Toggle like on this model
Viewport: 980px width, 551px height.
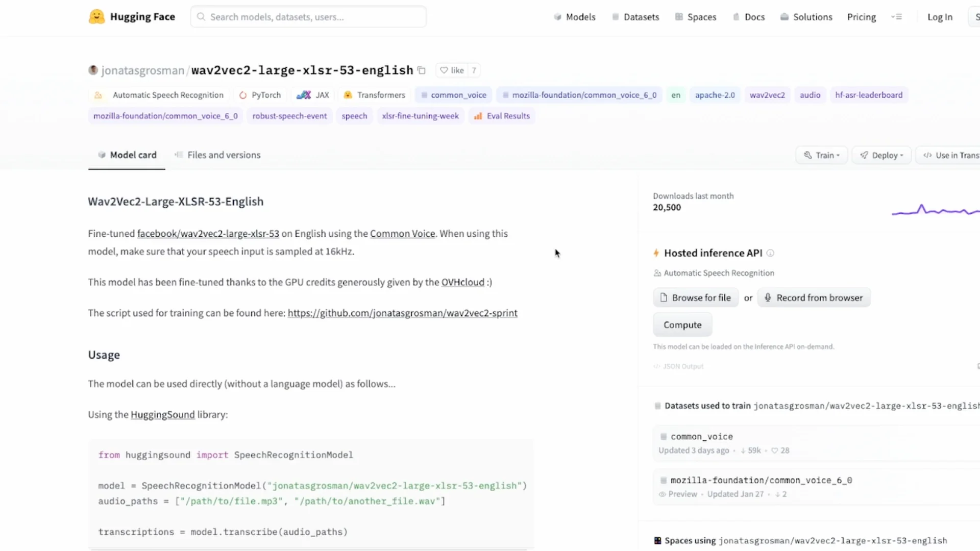[x=453, y=70]
